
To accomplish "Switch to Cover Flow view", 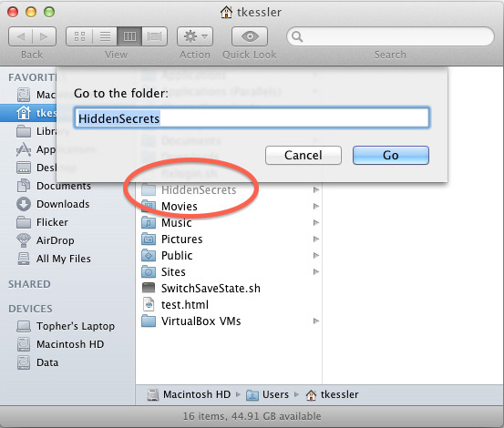I will 154,36.
